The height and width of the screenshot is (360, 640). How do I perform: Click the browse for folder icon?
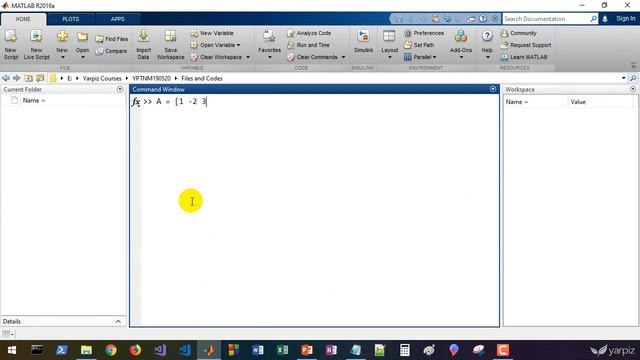click(x=40, y=78)
